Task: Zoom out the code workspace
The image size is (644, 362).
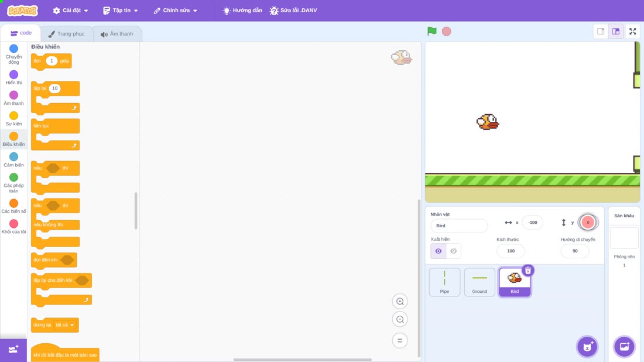Action: [400, 319]
